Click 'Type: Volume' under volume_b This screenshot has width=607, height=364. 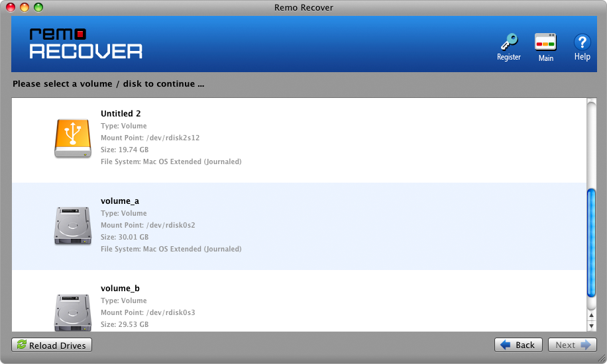[123, 300]
